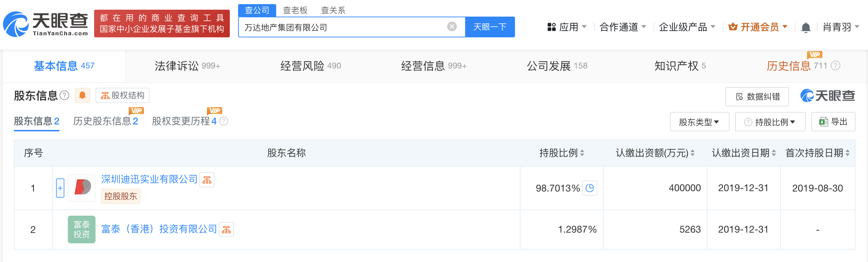Viewport: 868px width, 262px height.
Task: Click pie chart icon next to 98.7013%
Action: tap(590, 188)
